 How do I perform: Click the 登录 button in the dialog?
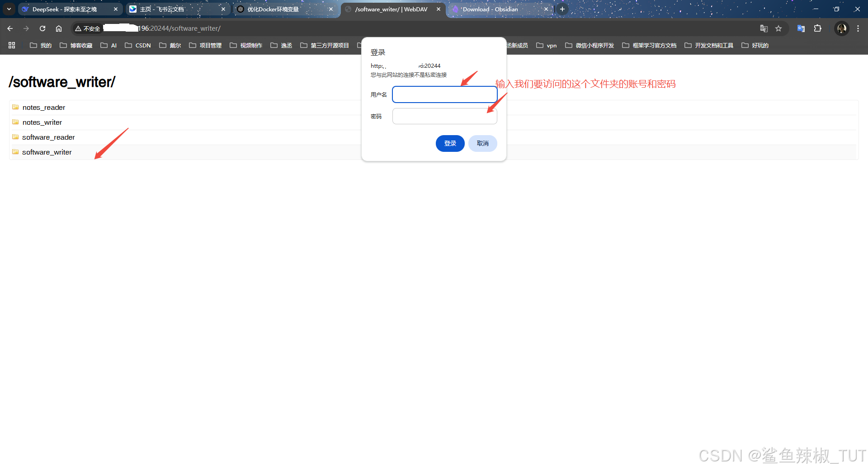tap(450, 143)
